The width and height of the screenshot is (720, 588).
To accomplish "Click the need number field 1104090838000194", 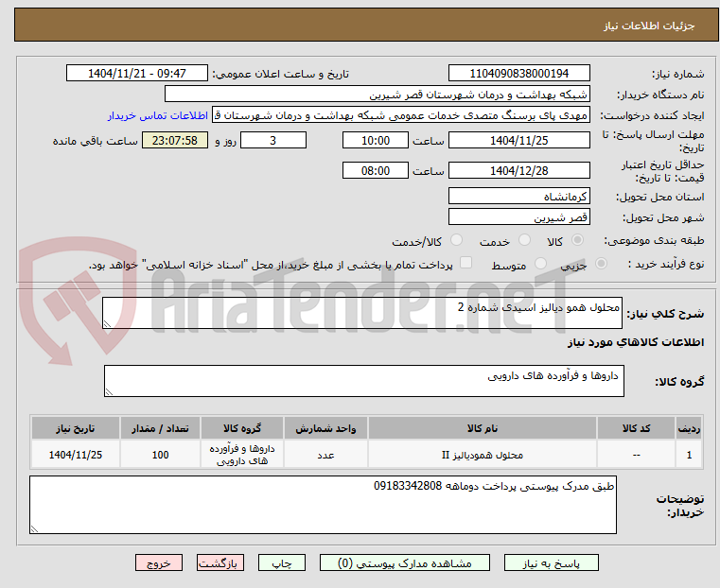I will point(519,74).
